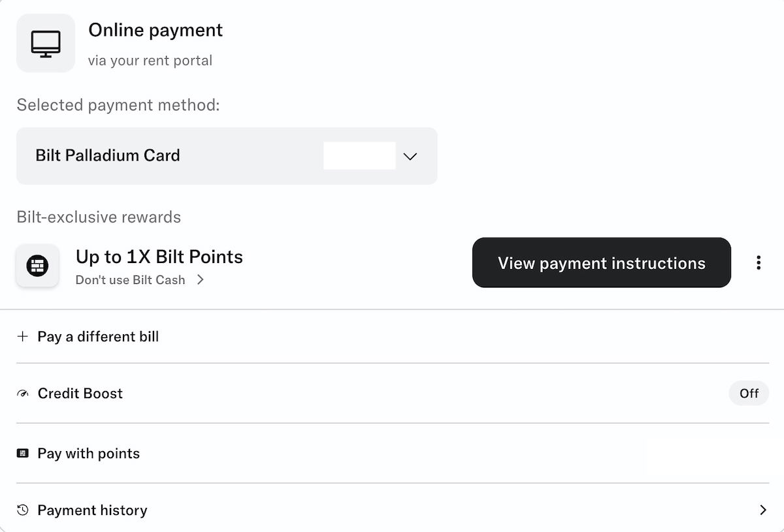Image resolution: width=784 pixels, height=532 pixels.
Task: Open the Pay with points option
Action: [89, 454]
